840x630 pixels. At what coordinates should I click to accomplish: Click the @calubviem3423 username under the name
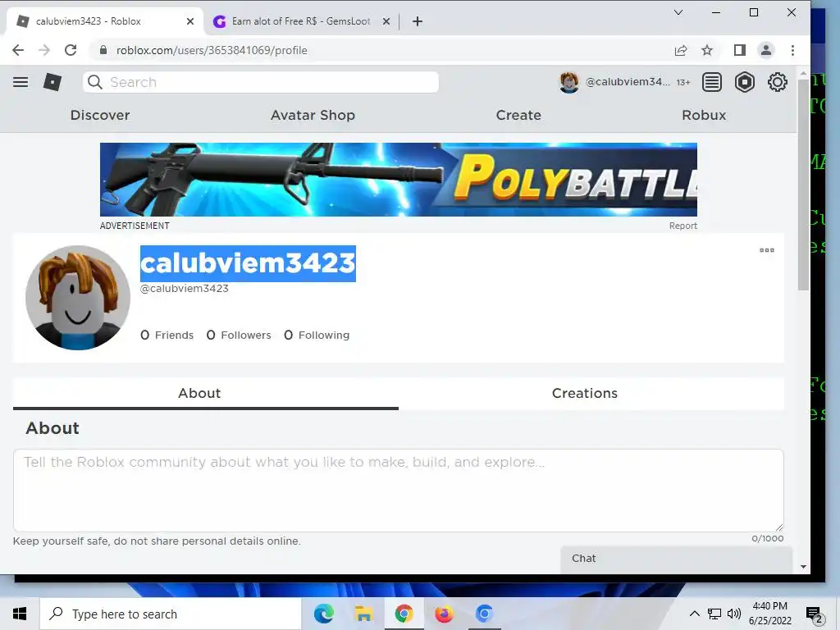coord(185,288)
